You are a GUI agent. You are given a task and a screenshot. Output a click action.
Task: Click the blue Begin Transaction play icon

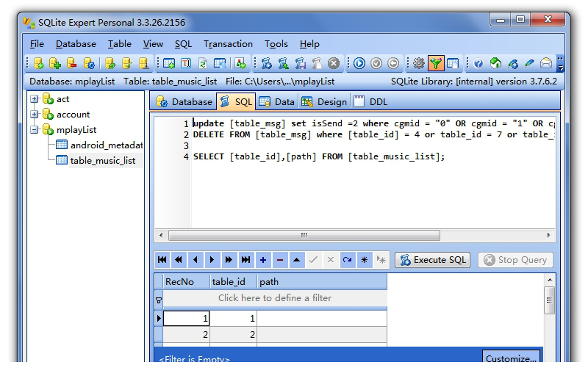click(359, 63)
